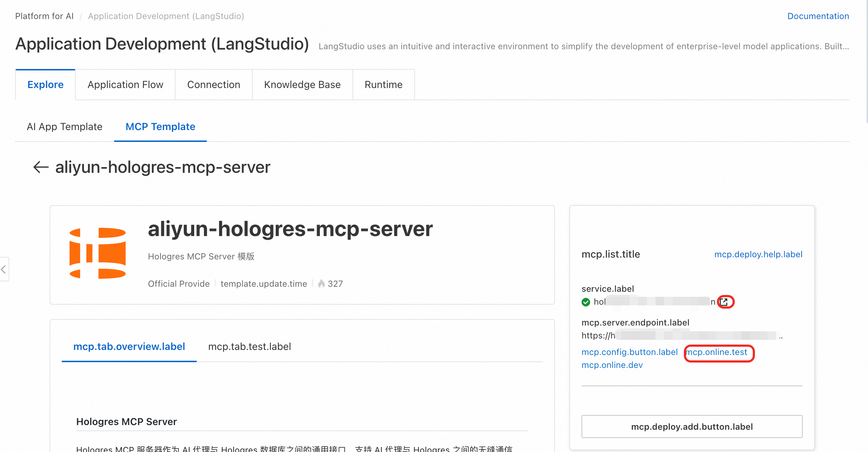Click the back arrow beside aliyun-hologres-mcp-server

click(41, 167)
